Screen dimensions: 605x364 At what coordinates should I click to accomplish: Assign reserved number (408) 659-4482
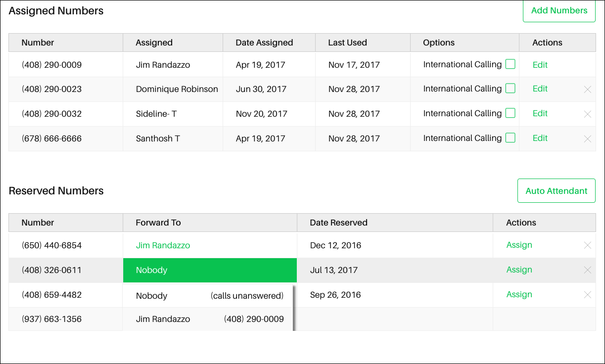pyautogui.click(x=519, y=294)
